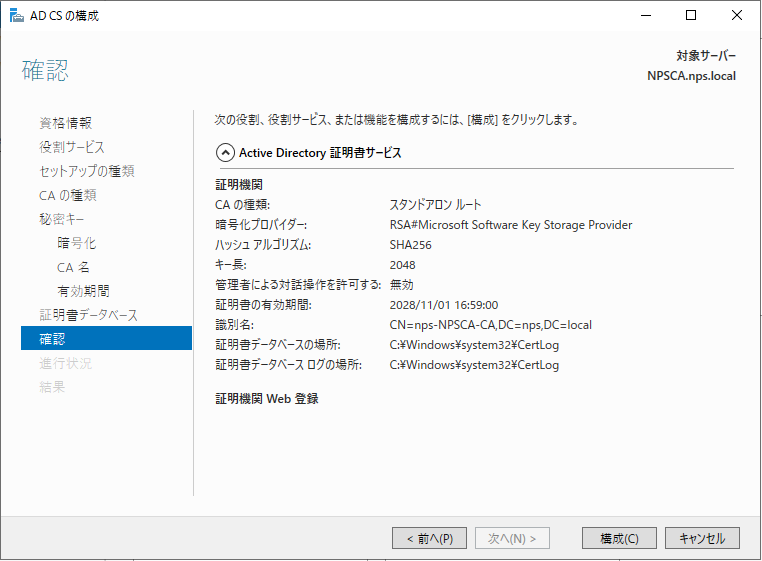Select セットアップの種類 in the sidebar

click(x=87, y=171)
